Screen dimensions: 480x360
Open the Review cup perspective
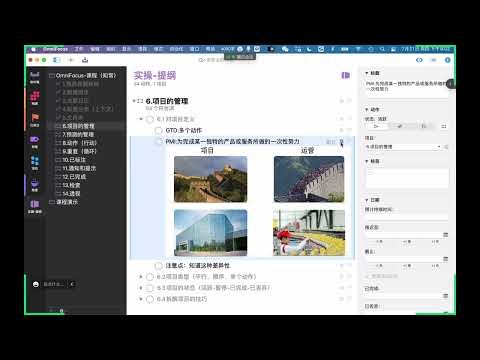click(x=35, y=185)
